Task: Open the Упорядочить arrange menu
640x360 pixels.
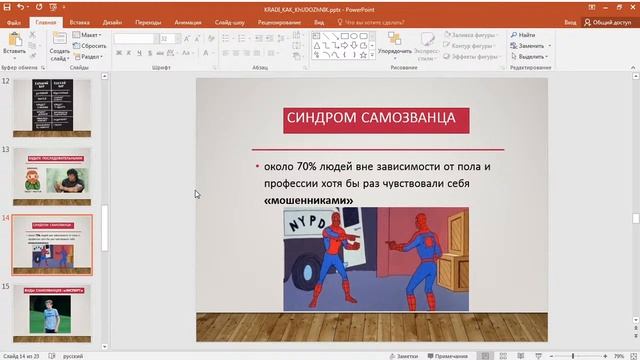Action: tap(395, 46)
